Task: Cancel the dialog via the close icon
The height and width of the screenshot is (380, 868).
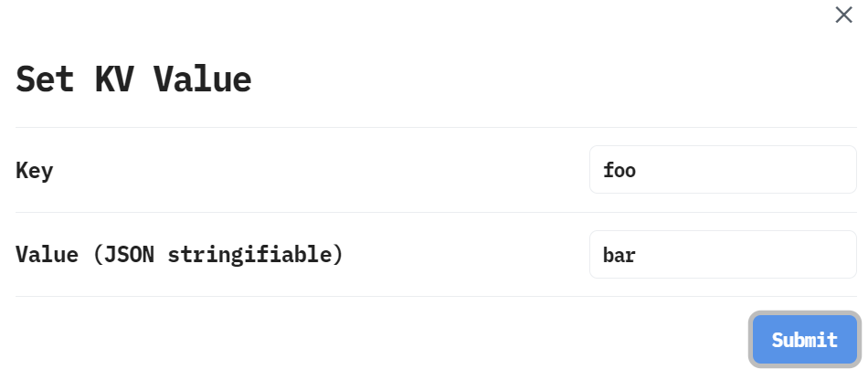Action: [843, 15]
